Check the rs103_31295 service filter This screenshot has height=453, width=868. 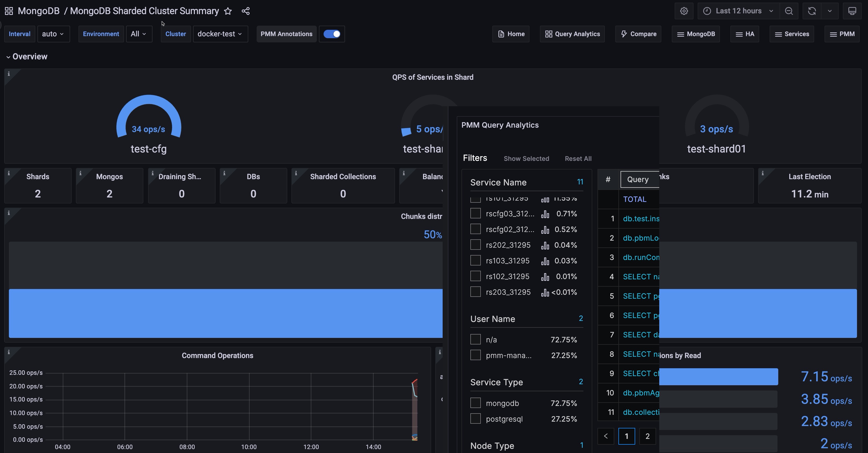475,260
